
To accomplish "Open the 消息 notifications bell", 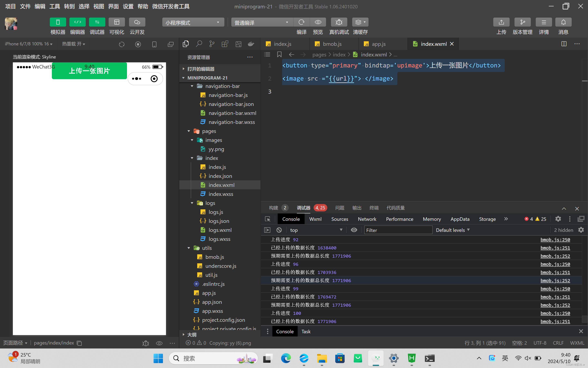I will (x=563, y=22).
